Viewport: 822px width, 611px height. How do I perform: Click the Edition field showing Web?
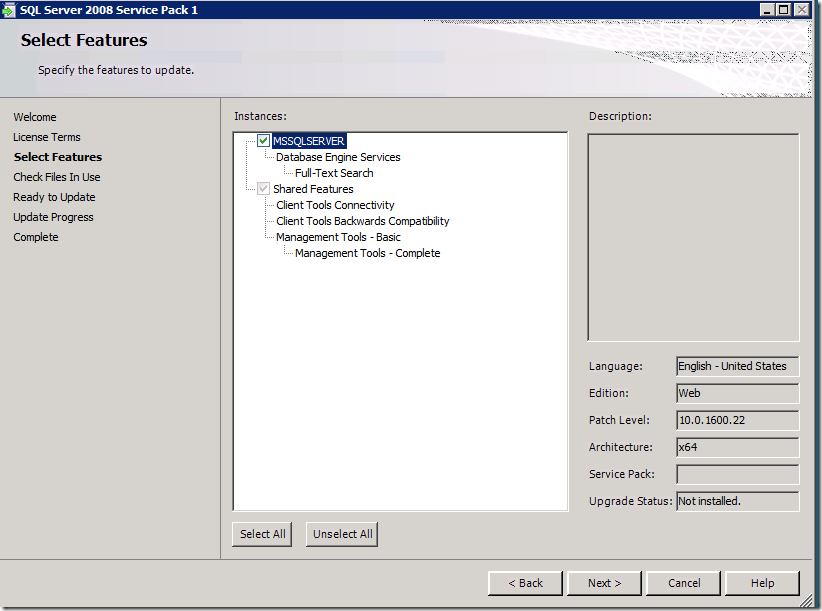pos(738,393)
